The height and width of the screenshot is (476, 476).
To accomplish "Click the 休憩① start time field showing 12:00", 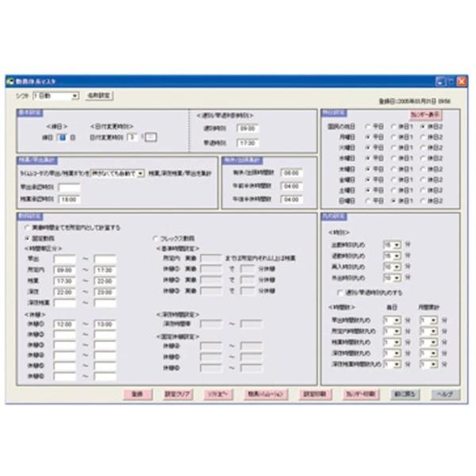I will point(65,324).
